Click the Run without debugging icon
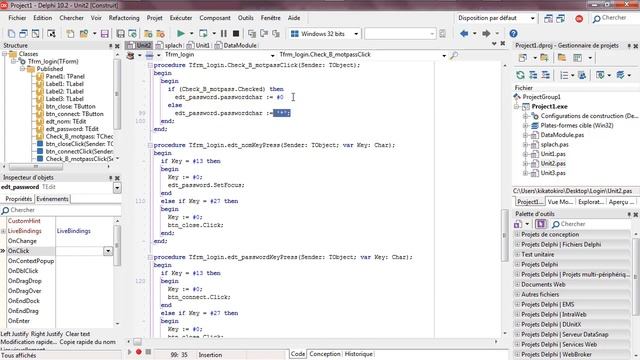Screen dimensions: 640x360 point(203,33)
